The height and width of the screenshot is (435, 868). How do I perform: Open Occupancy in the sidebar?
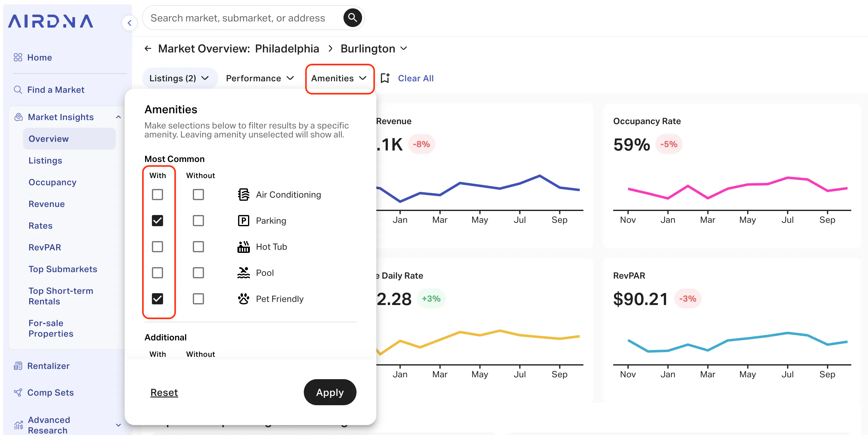[x=53, y=182]
